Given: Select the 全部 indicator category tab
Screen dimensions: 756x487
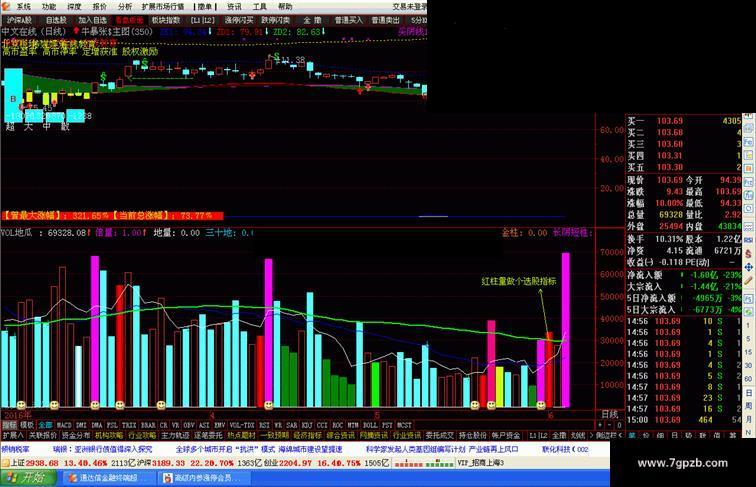Looking at the screenshot, I should pos(45,425).
